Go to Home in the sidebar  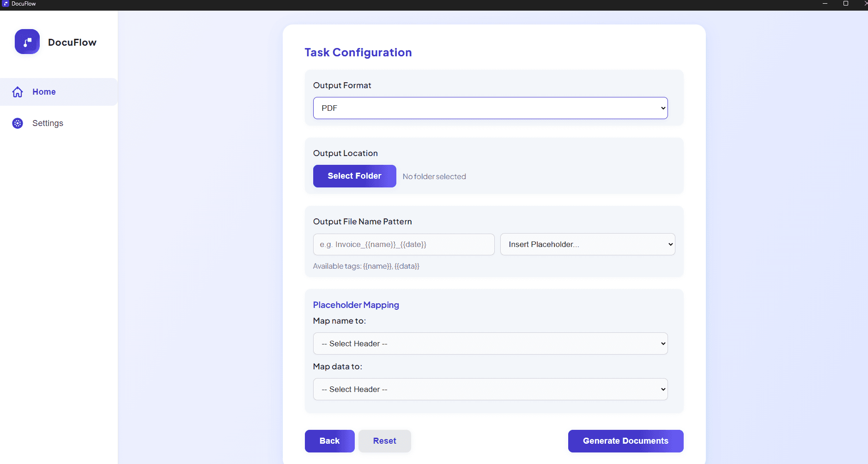click(44, 92)
